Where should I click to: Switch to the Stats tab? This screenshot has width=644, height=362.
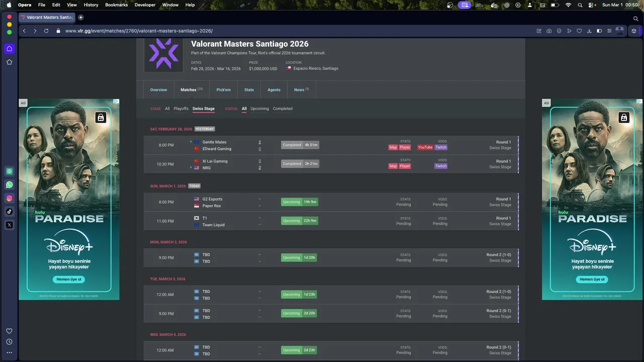[x=249, y=90]
